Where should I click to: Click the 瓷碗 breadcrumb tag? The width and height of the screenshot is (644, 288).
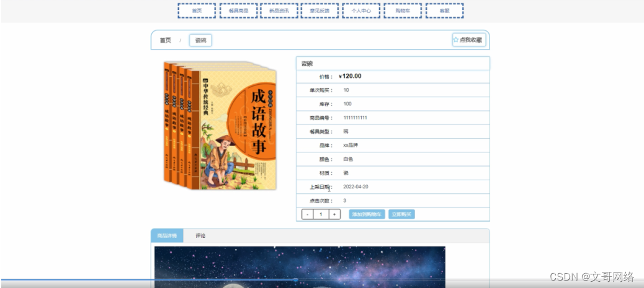(200, 40)
